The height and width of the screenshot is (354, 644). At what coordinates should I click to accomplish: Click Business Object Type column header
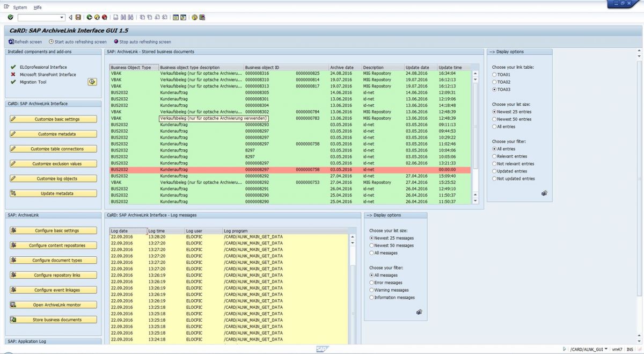[134, 68]
